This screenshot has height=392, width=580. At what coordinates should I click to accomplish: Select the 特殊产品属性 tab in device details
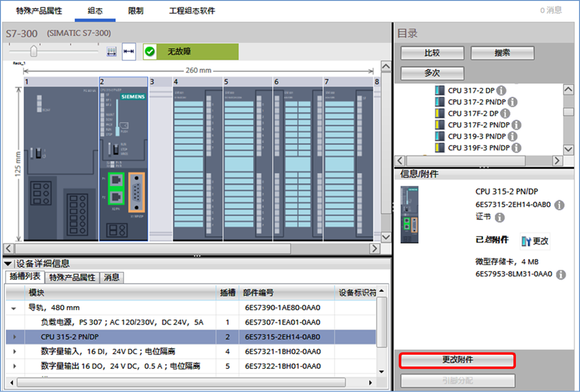(x=72, y=277)
